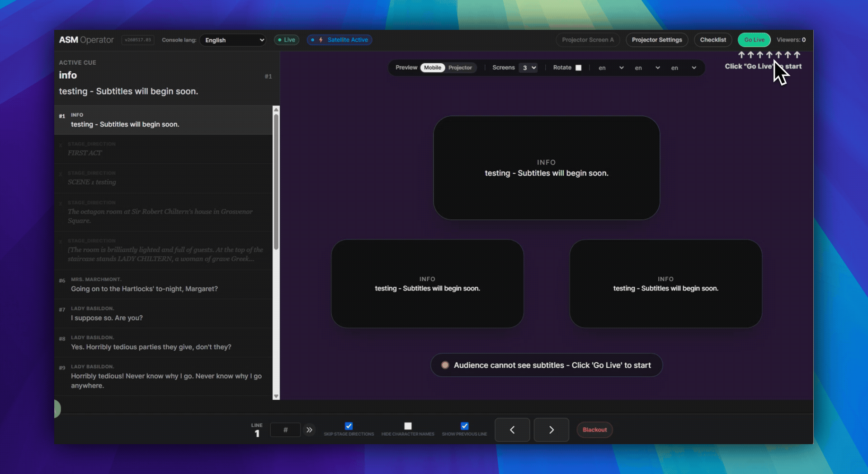
Task: Click the bottom-right preview screen card
Action: (x=665, y=284)
